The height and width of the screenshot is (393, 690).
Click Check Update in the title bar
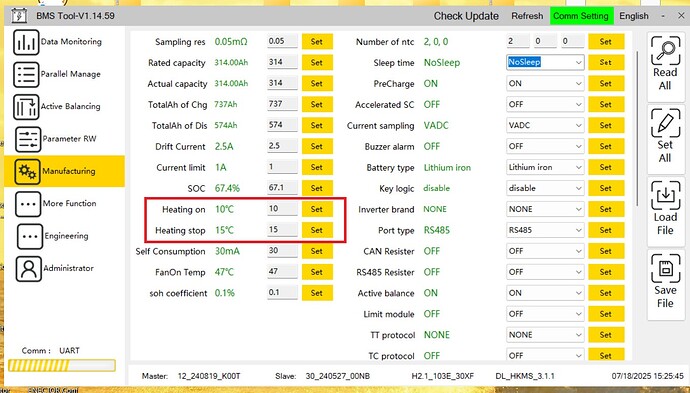pos(466,16)
